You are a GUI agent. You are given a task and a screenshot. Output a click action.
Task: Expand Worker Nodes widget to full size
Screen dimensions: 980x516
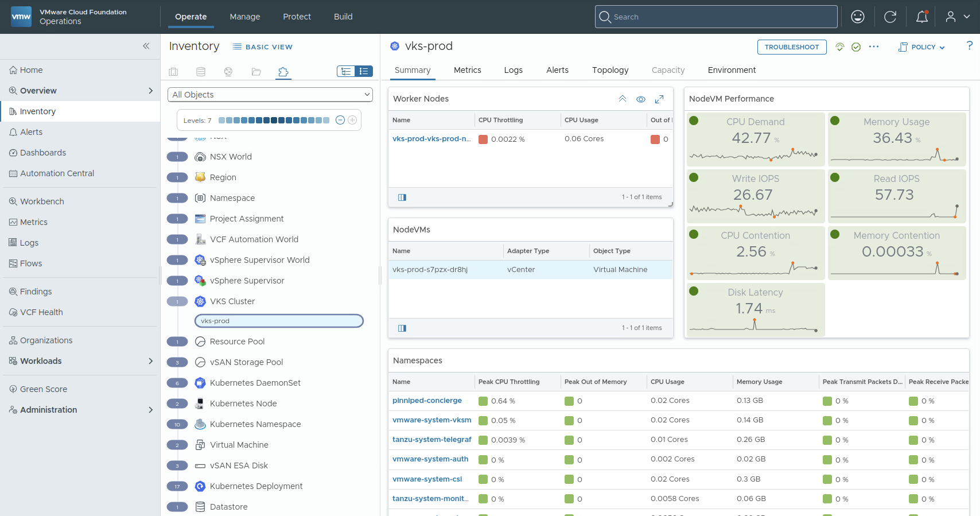(659, 99)
